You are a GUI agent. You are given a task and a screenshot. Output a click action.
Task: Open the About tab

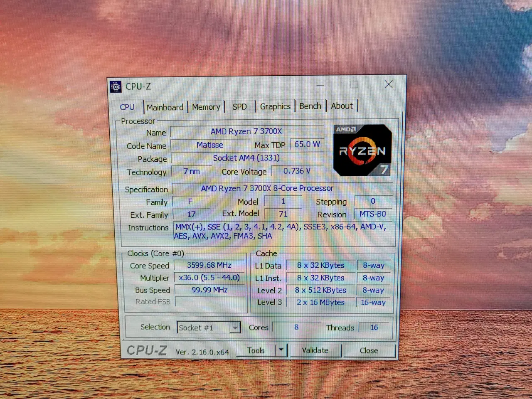pos(342,106)
